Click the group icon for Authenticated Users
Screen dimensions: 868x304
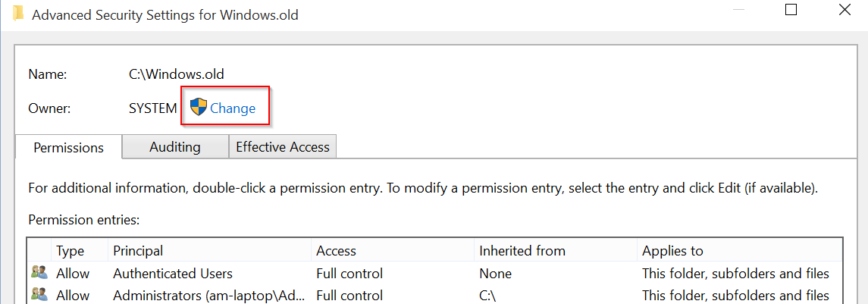38,273
